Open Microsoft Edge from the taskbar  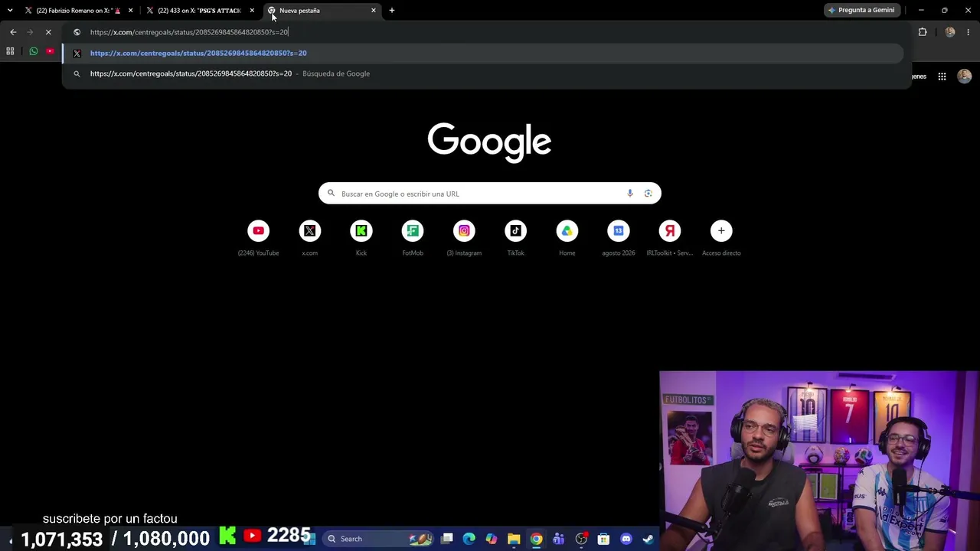[x=469, y=539]
